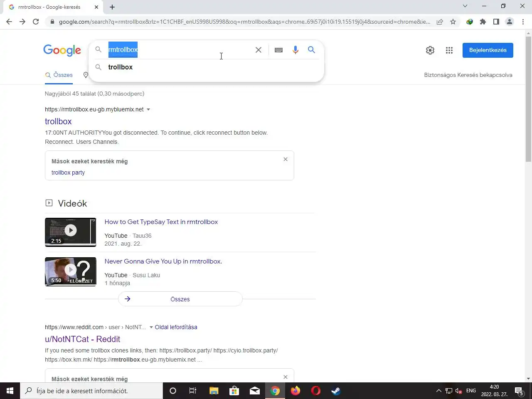Click the scrollbar down arrow
This screenshot has height=399, width=532.
tap(528, 379)
